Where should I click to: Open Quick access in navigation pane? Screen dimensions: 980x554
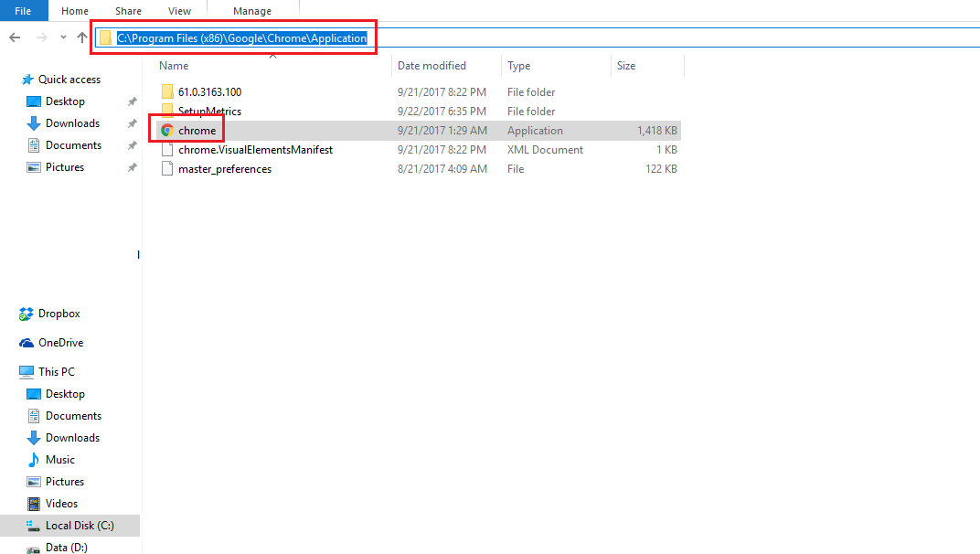coord(69,80)
